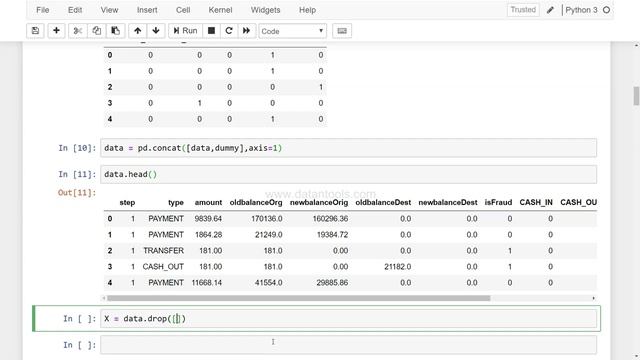The width and height of the screenshot is (640, 360).
Task: Click the 'CASH_IN' column header
Action: pos(536,202)
